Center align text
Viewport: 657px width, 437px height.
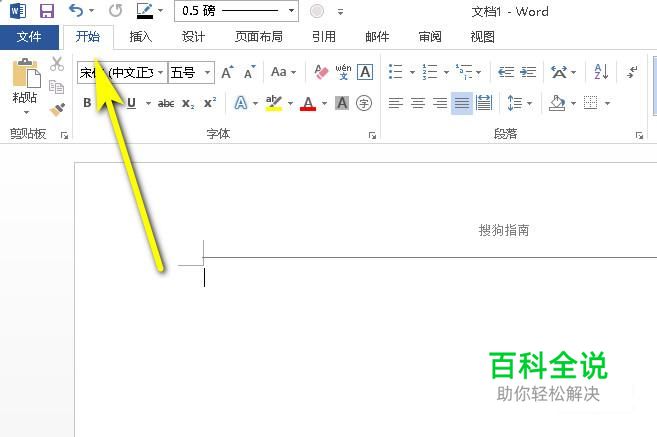pyautogui.click(x=418, y=103)
